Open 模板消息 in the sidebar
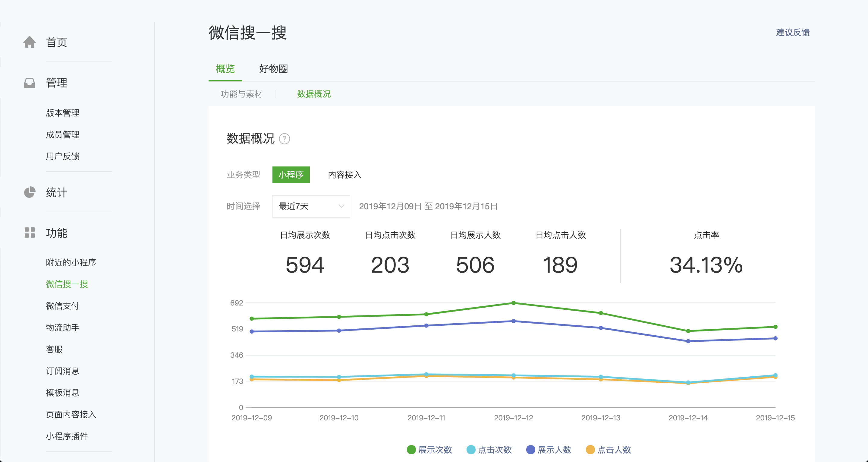Viewport: 868px width, 462px height. pyautogui.click(x=63, y=393)
